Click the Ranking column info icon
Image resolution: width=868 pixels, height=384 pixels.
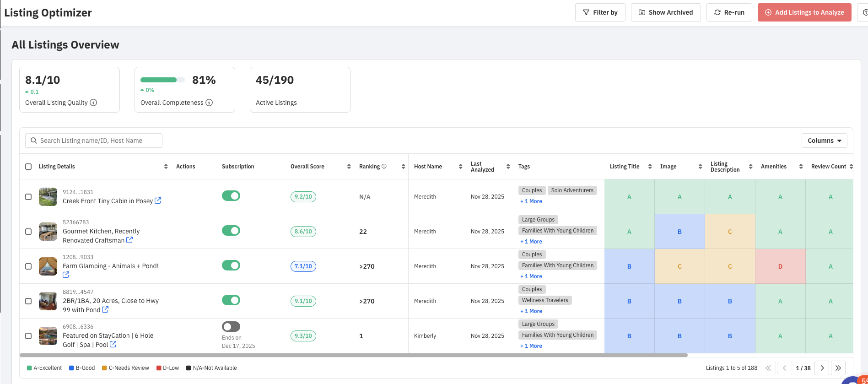point(384,167)
